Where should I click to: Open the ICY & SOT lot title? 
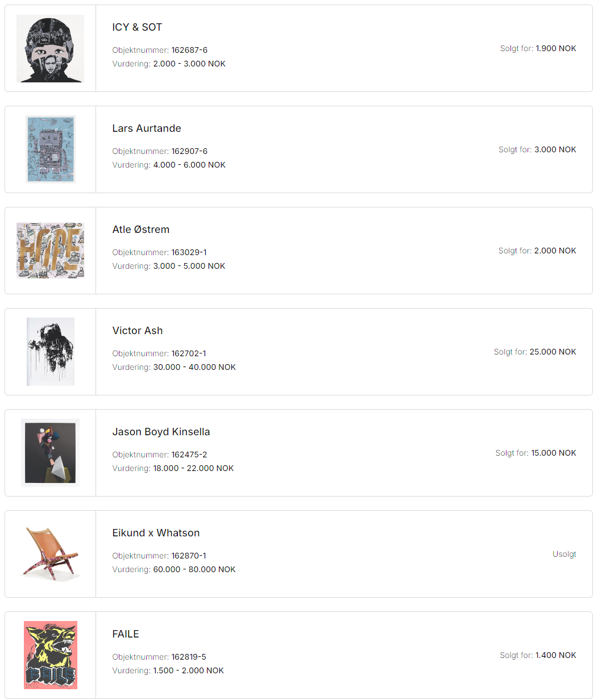point(137,27)
